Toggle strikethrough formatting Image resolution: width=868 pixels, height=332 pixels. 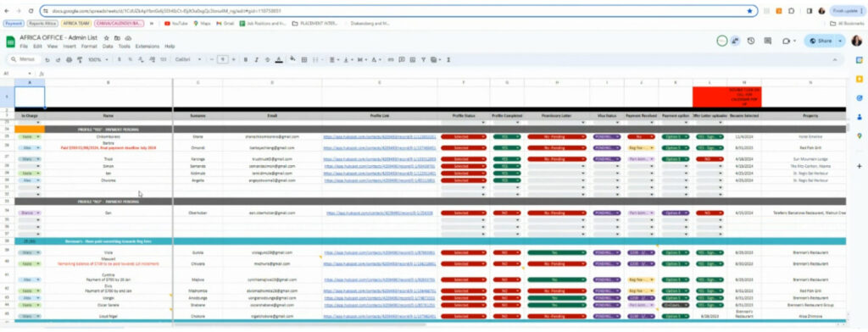pyautogui.click(x=267, y=59)
